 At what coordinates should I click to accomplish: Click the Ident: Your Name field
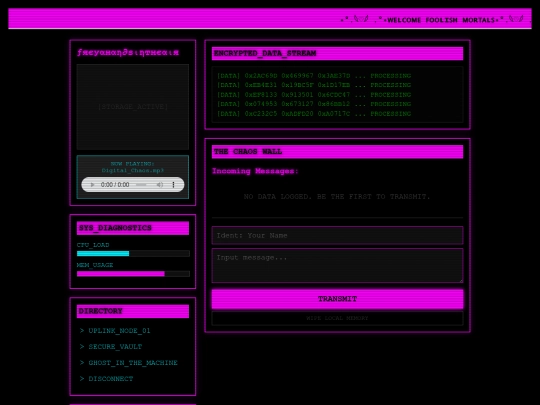tap(337, 236)
